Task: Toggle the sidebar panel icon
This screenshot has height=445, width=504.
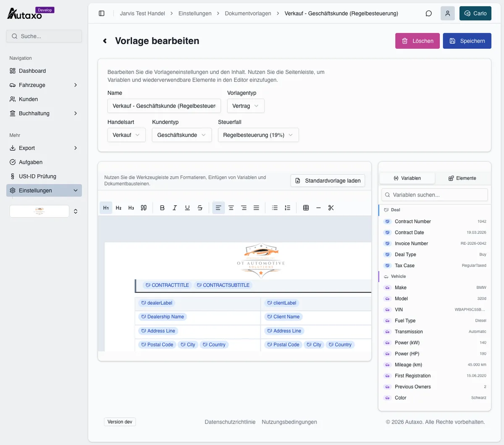Action: pyautogui.click(x=102, y=13)
